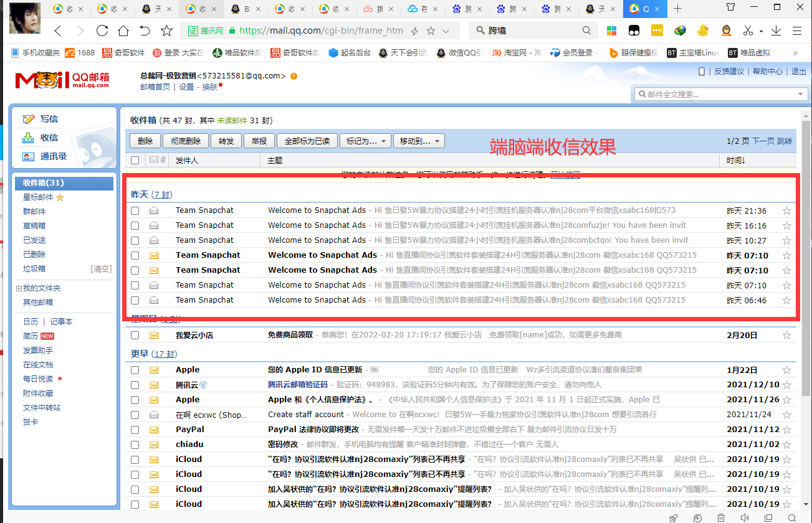Viewport: 812px width, 523px height.
Task: Click the undo/restore closed tab icon
Action: click(145, 31)
